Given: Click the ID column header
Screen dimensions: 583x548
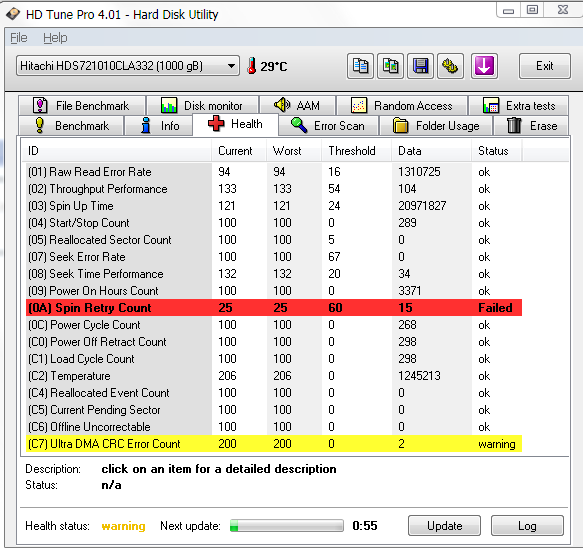Looking at the screenshot, I should click(117, 151).
